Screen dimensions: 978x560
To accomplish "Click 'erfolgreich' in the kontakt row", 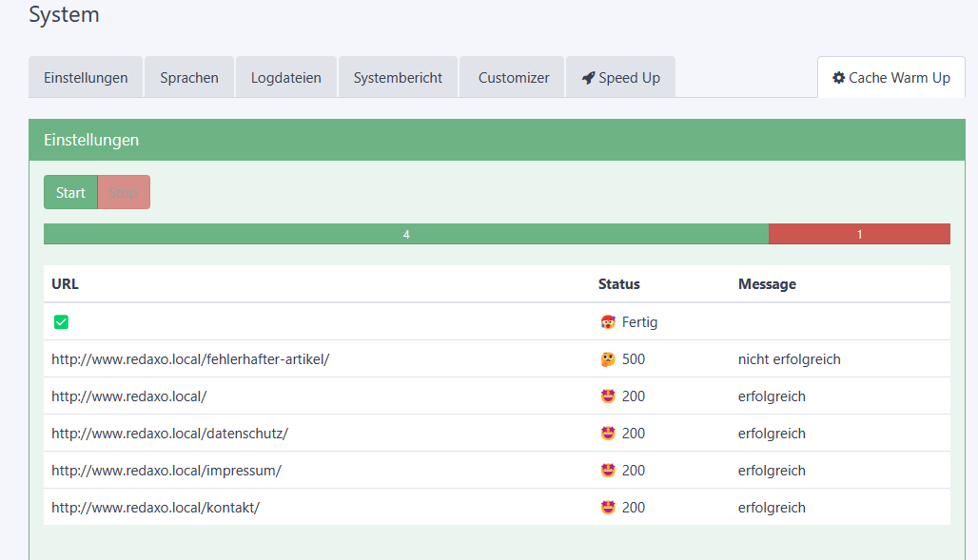I will (772, 508).
